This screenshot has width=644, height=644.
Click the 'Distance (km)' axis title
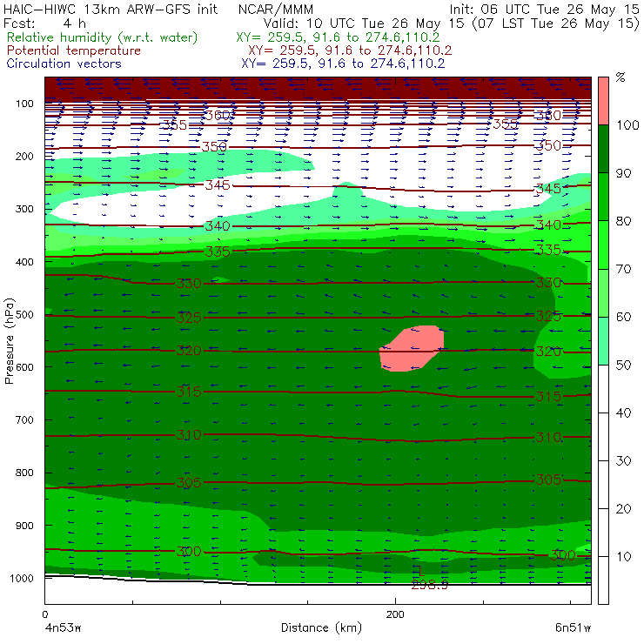(321, 627)
